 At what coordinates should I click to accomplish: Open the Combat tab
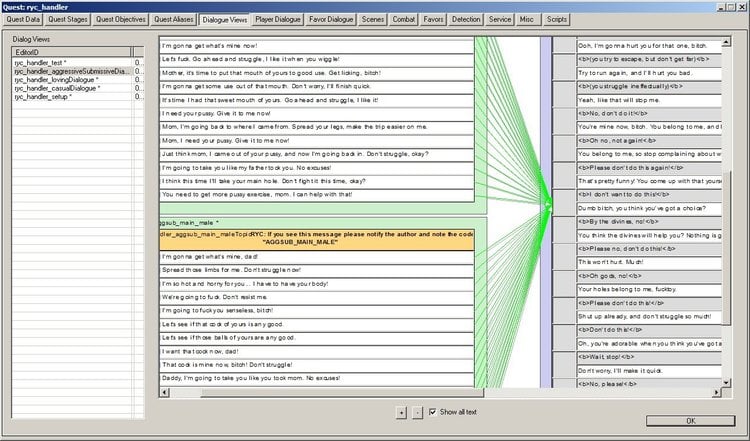pyautogui.click(x=404, y=20)
